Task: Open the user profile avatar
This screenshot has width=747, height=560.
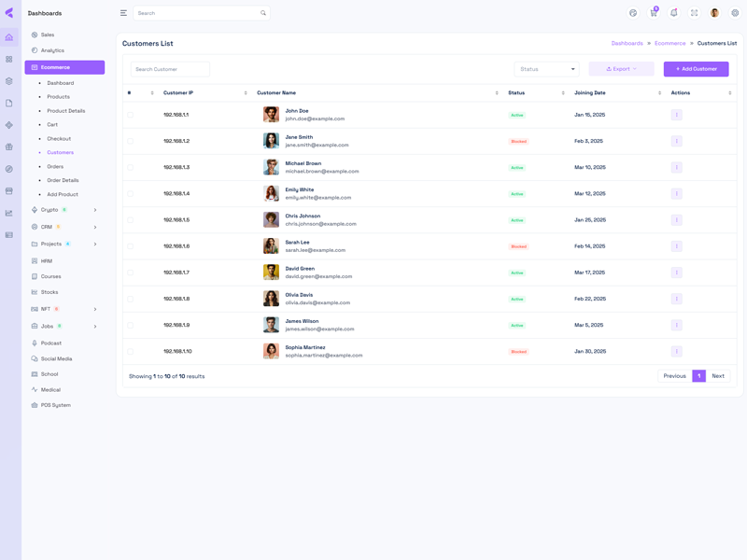Action: point(714,13)
